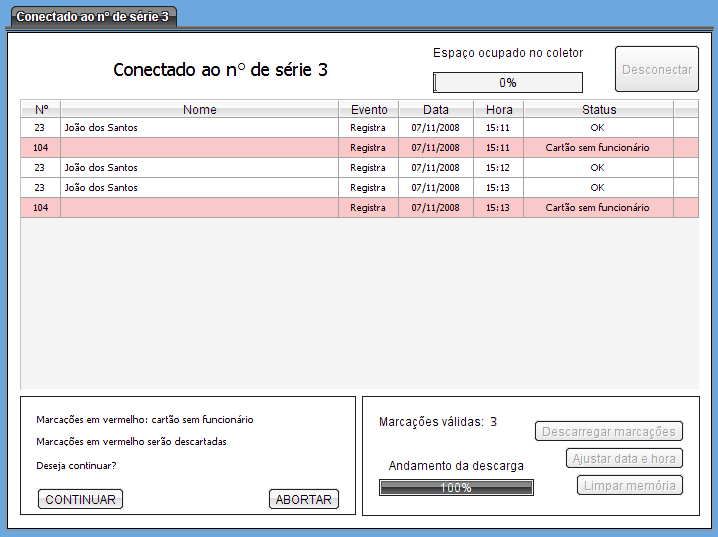The height and width of the screenshot is (537, 718).
Task: Select the 'Conectado ao n° de série 3' tab
Action: click(x=92, y=17)
